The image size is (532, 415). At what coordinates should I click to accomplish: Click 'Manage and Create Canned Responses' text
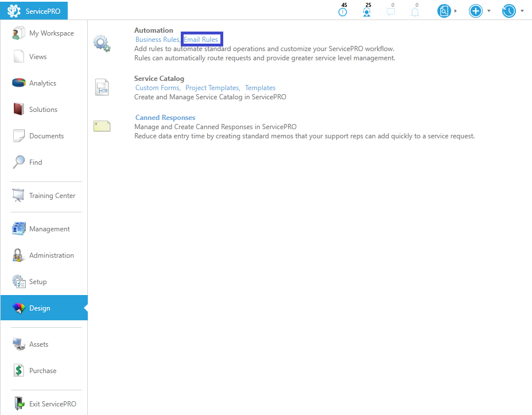point(215,127)
